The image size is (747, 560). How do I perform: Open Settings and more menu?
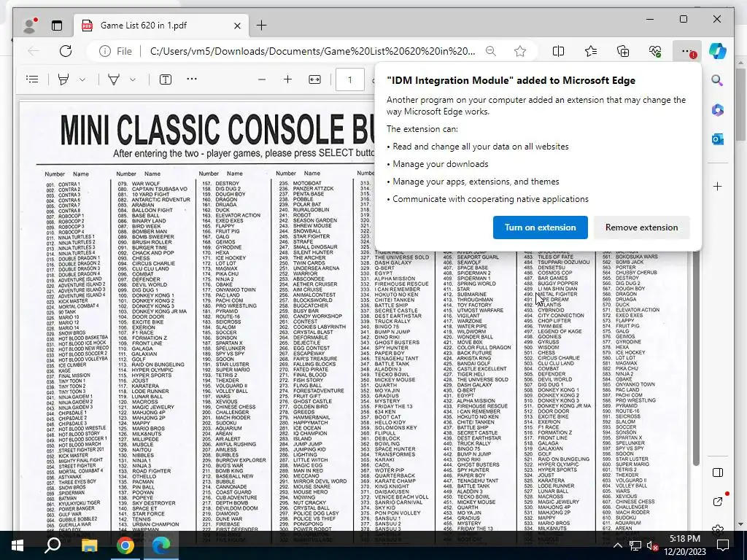(x=686, y=51)
